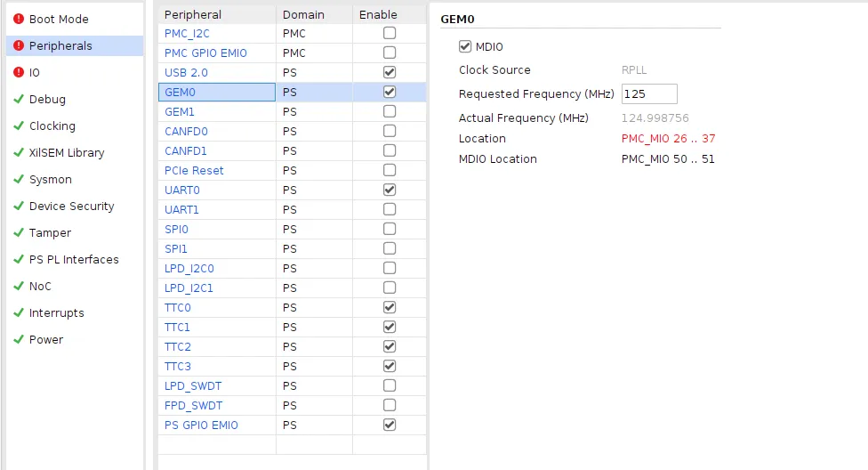The height and width of the screenshot is (470, 868).
Task: Enable the PMC_I2C peripheral checkbox
Action: click(389, 33)
